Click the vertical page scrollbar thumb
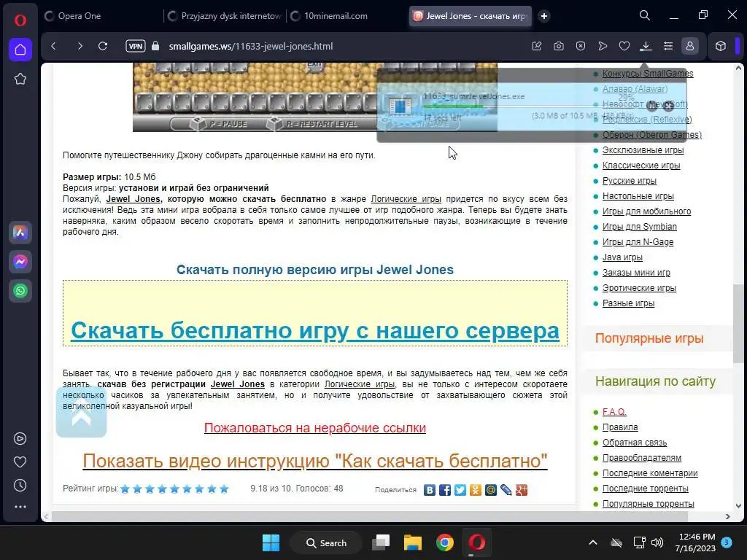 (738, 324)
